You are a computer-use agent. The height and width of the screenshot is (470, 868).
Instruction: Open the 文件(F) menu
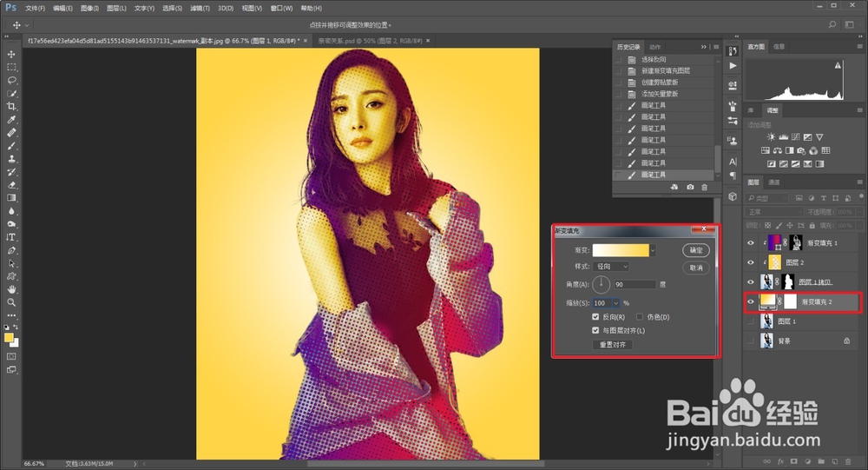[x=35, y=9]
